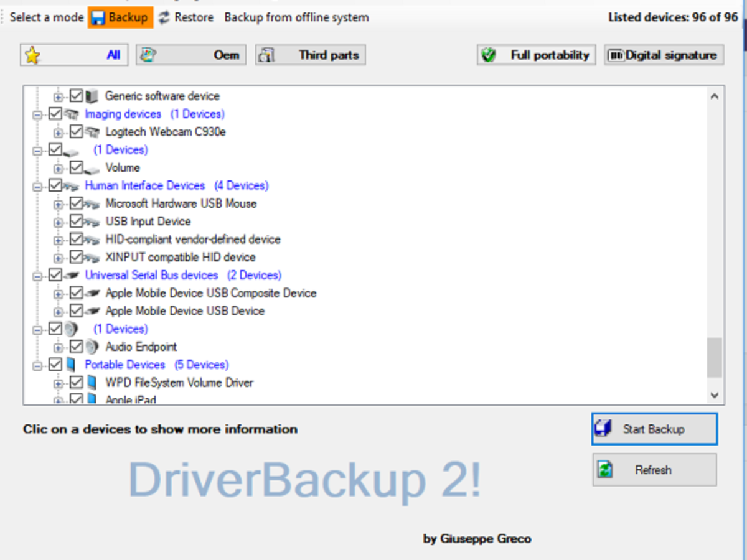Click the Third parts filter icon
This screenshot has height=560, width=747.
(266, 55)
